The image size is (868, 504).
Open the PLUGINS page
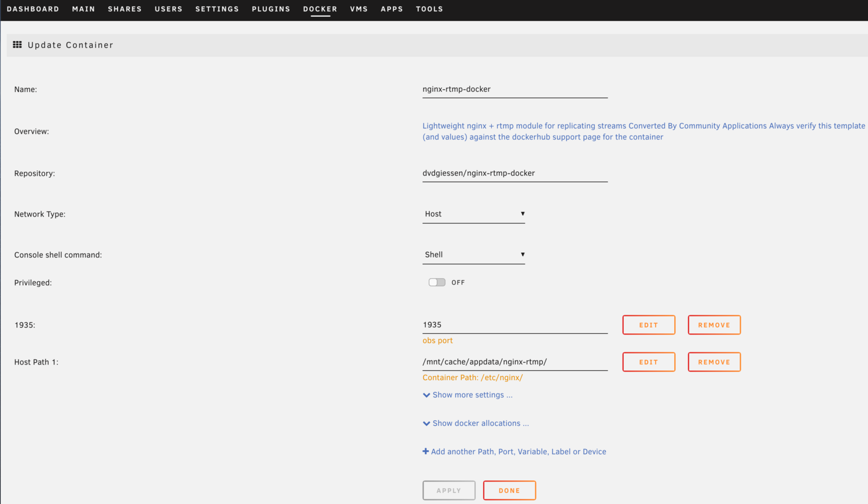(271, 9)
